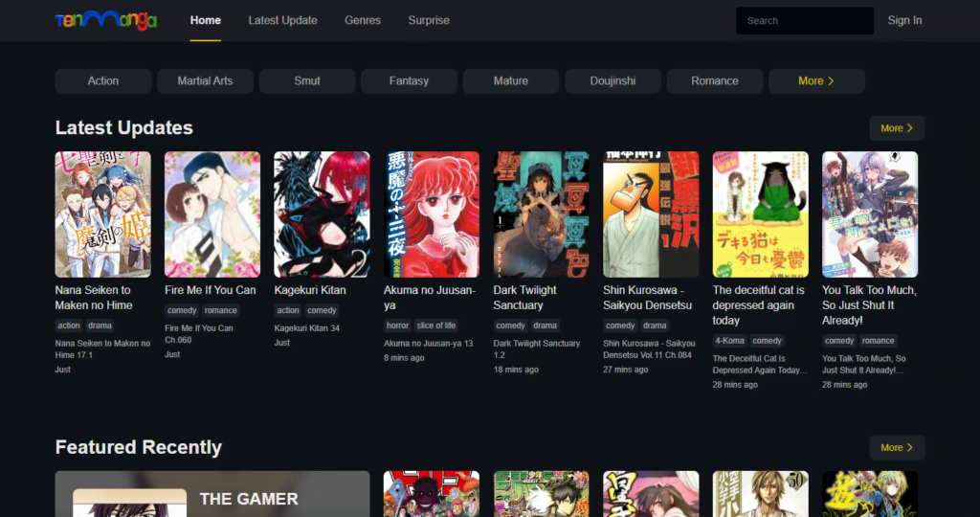Open chapter Dark Twilight Sanctuary 1.2

pyautogui.click(x=536, y=348)
